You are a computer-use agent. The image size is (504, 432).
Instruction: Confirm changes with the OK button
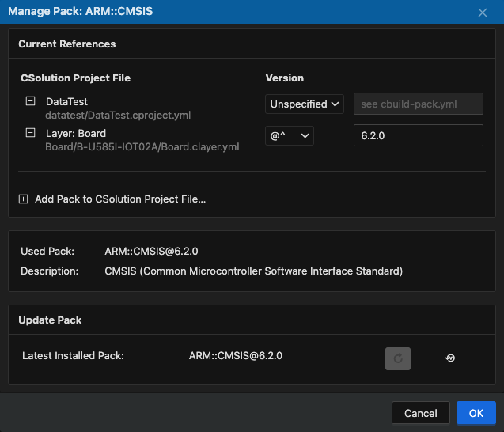tap(476, 413)
